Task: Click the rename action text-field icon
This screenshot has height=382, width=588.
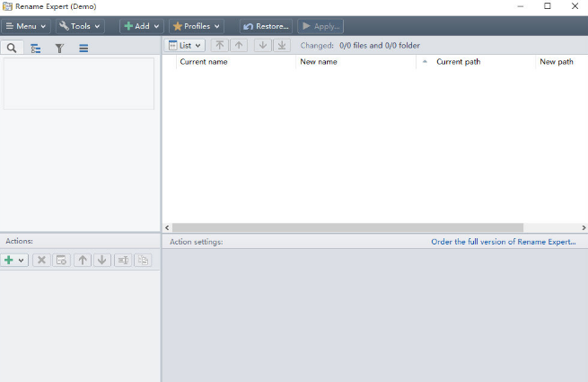Action: [x=123, y=260]
